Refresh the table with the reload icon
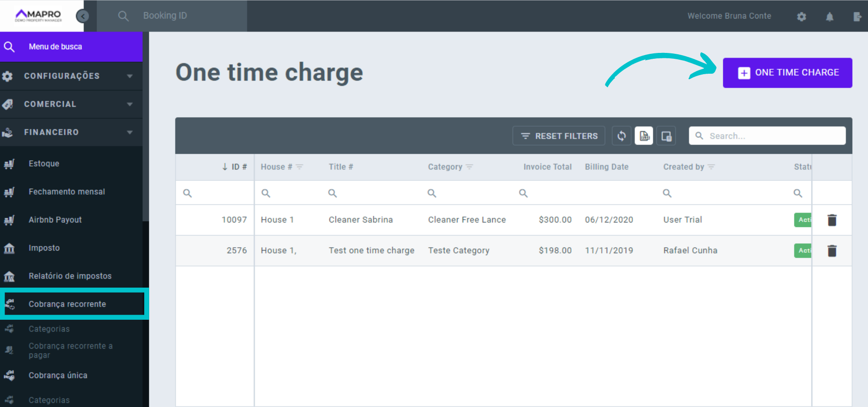This screenshot has width=868, height=407. [622, 136]
